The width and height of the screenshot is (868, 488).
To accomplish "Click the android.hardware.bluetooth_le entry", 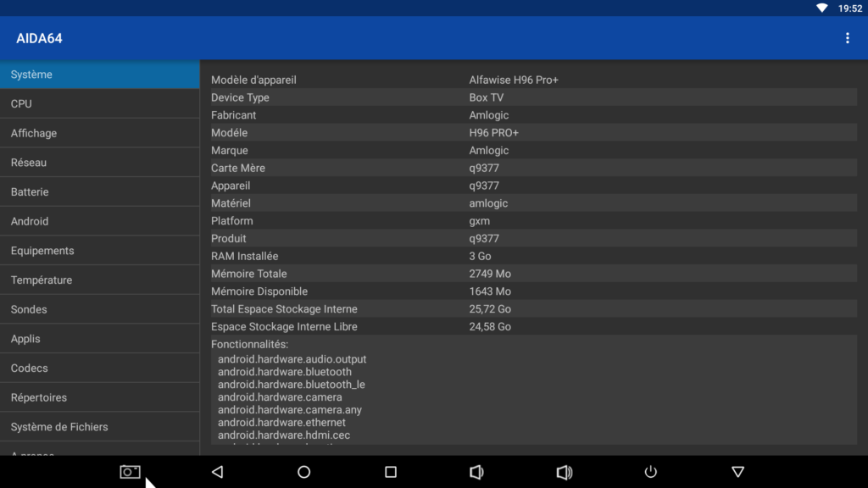I will [292, 385].
